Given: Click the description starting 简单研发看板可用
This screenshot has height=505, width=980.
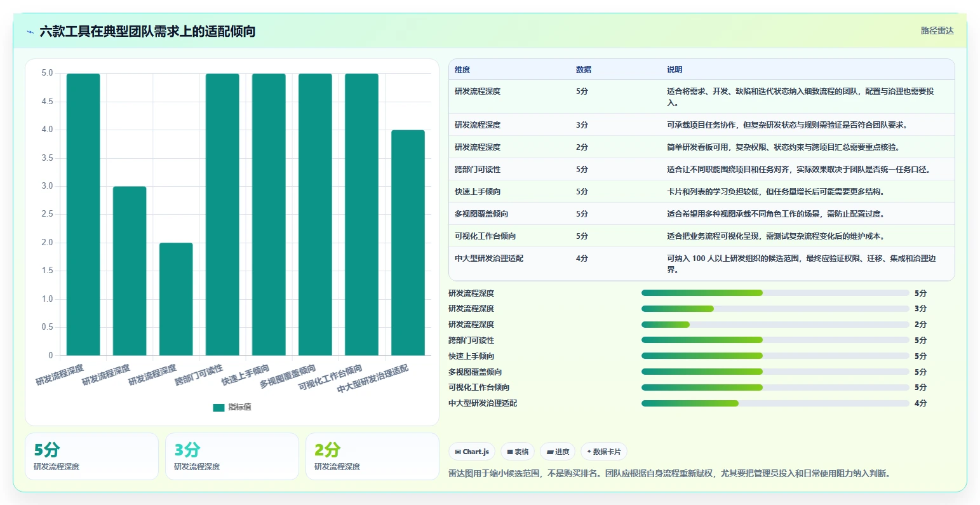Looking at the screenshot, I should pos(783,147).
